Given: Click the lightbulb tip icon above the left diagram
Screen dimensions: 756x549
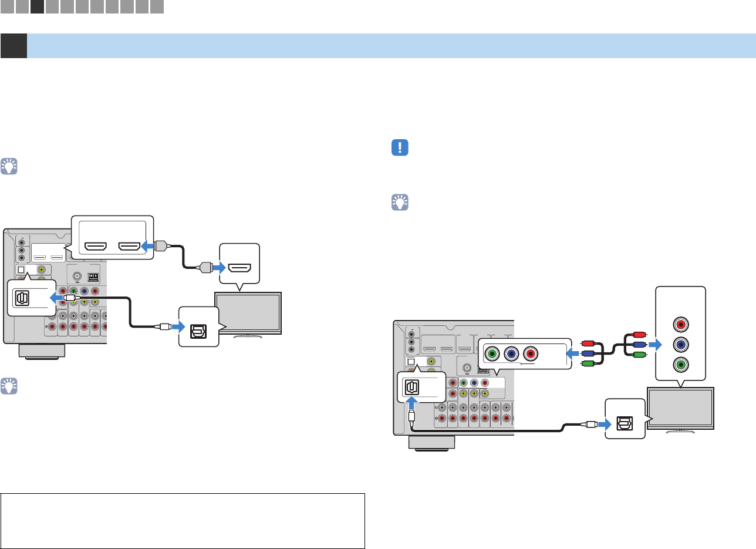Looking at the screenshot, I should pos(10,166).
